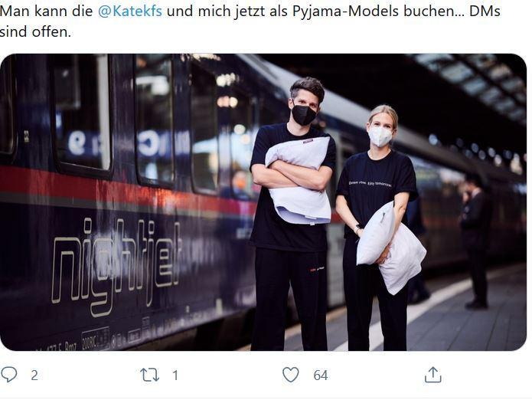Click the nightjet logo in the photo
Viewport: 532px width, 400px height.
116,266
